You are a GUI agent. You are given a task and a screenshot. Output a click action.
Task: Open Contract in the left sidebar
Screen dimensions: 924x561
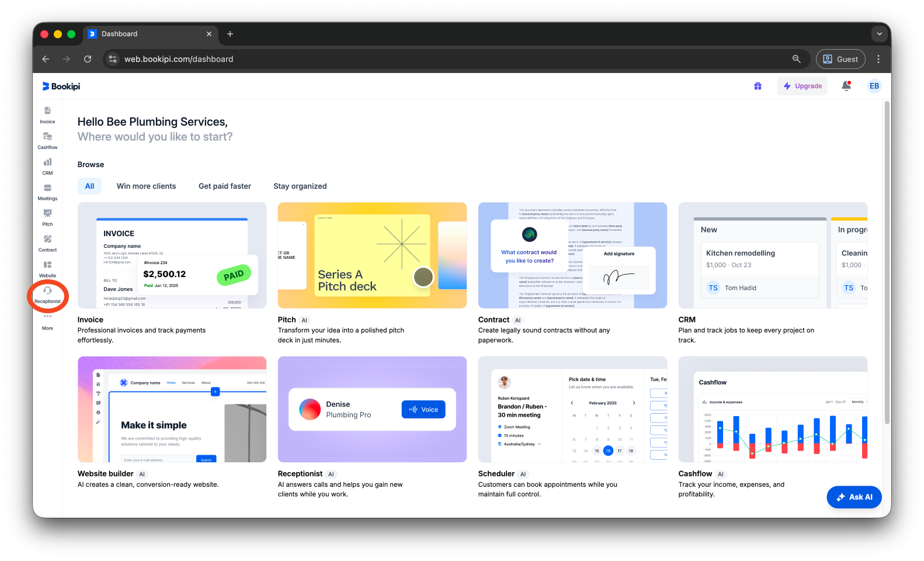47,243
